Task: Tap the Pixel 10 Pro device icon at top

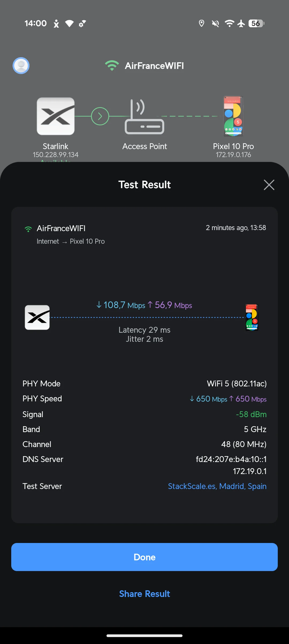Action: [x=233, y=116]
